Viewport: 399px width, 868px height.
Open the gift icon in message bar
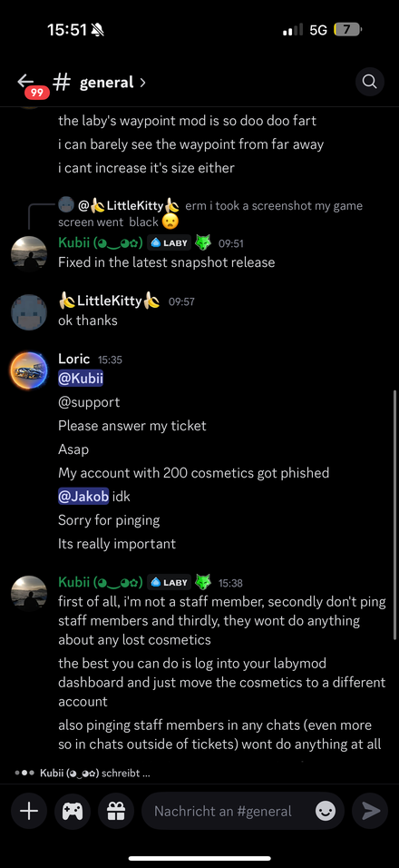[x=116, y=811]
